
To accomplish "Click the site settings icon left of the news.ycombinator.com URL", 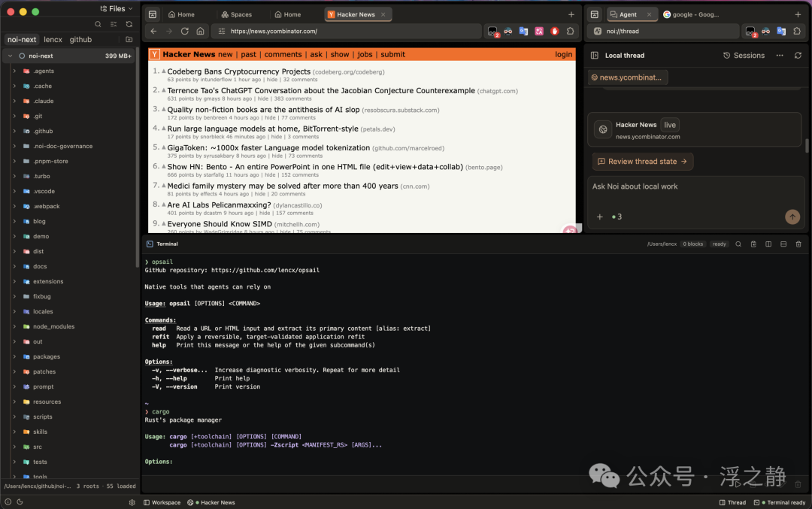I will click(x=222, y=31).
